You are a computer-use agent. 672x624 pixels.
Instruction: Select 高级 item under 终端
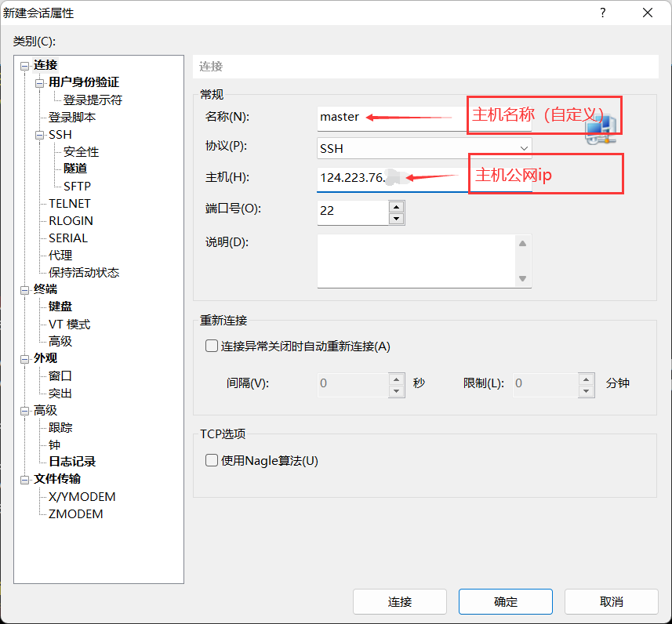[x=60, y=342]
